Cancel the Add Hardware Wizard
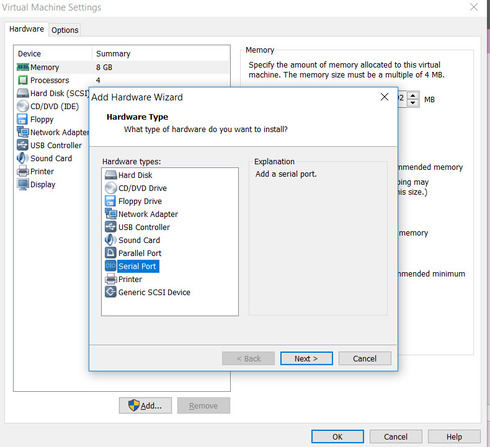490x447 pixels. [365, 359]
